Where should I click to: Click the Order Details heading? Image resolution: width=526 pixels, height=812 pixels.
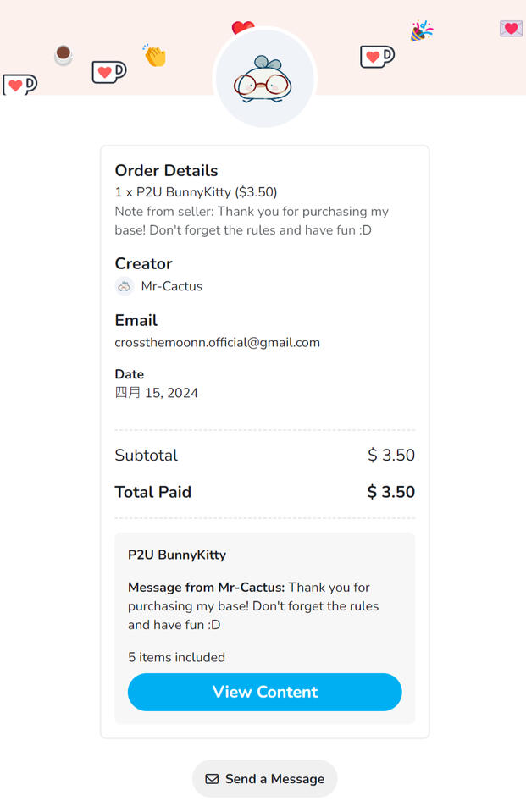click(x=166, y=170)
